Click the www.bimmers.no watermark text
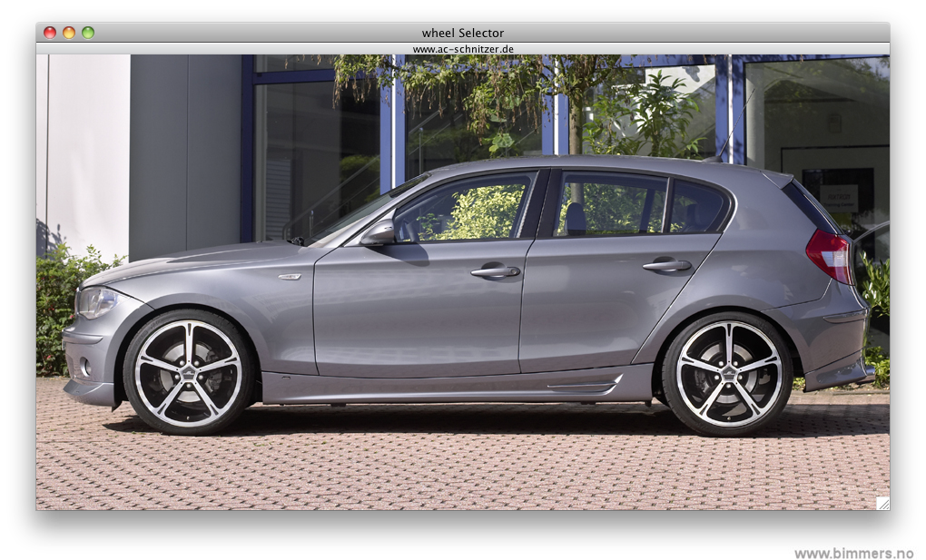 853,553
